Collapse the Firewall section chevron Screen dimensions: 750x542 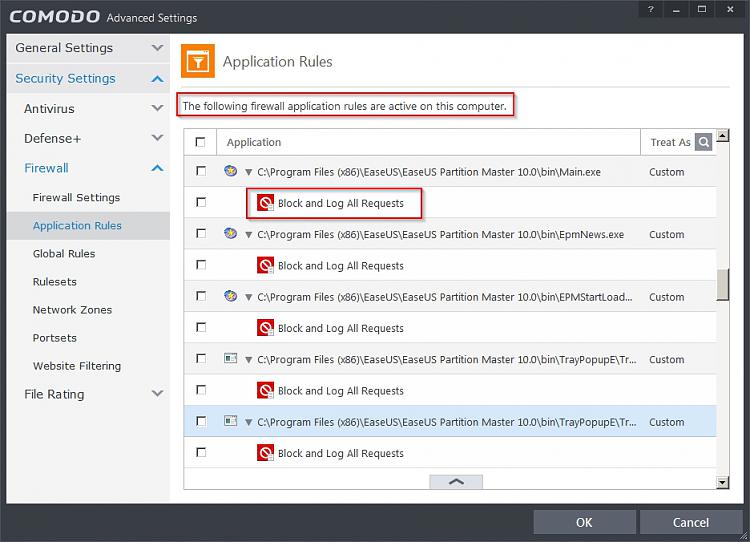[x=157, y=168]
